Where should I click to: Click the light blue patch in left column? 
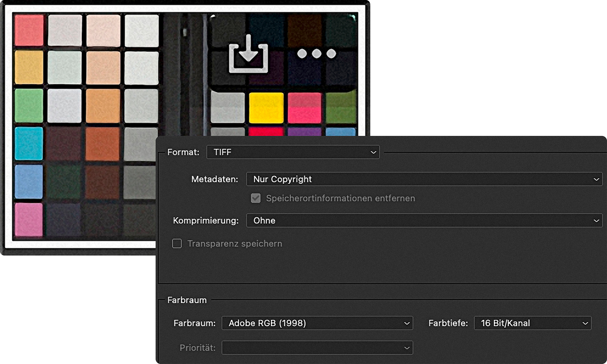click(x=29, y=182)
